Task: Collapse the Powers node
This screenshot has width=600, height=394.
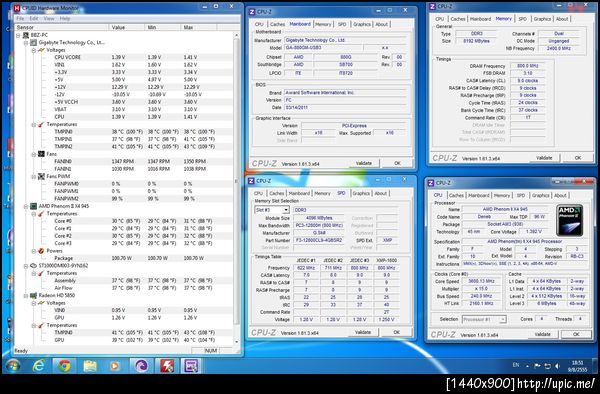Action: click(x=34, y=251)
